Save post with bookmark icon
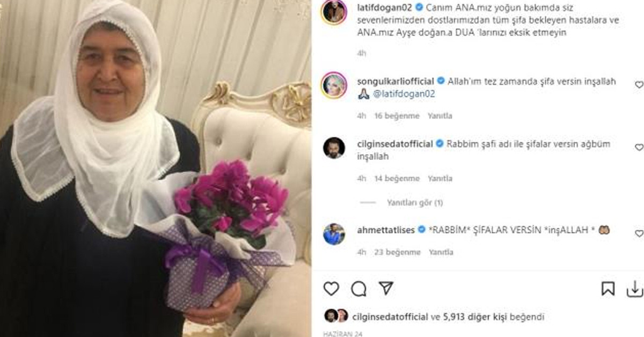Image resolution: width=644 pixels, height=337 pixels. 608,289
